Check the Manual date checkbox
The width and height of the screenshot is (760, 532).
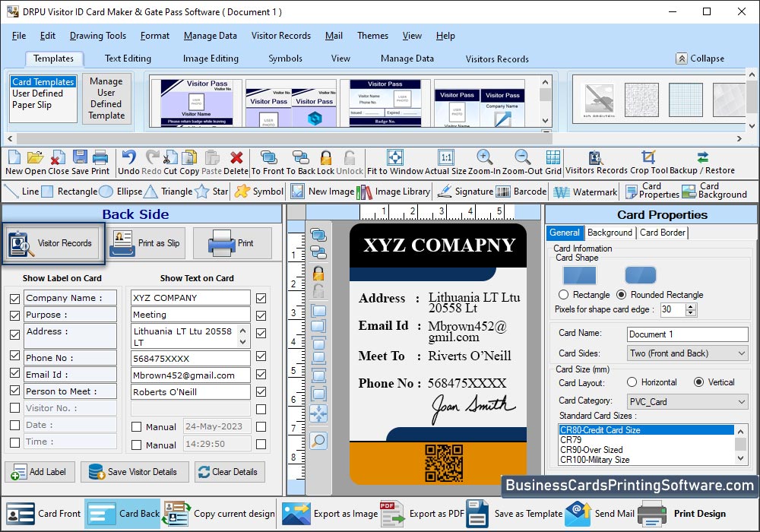click(x=137, y=427)
